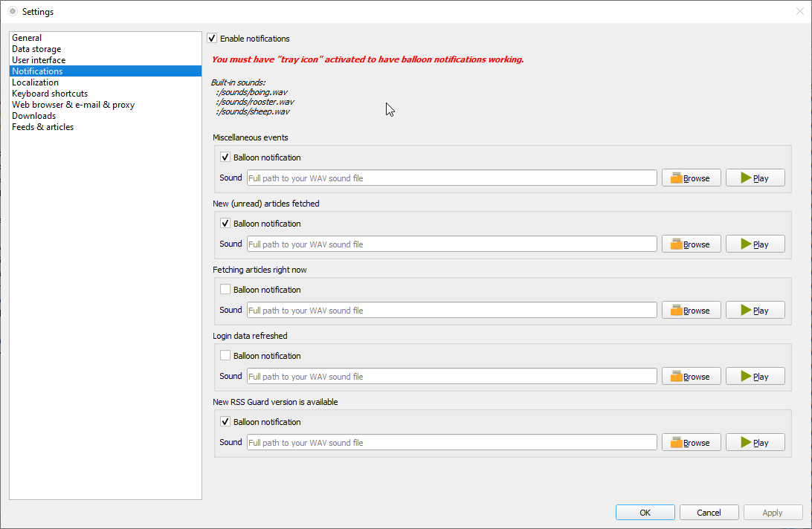
Task: Select Feeds & articles in the sidebar
Action: pos(42,127)
